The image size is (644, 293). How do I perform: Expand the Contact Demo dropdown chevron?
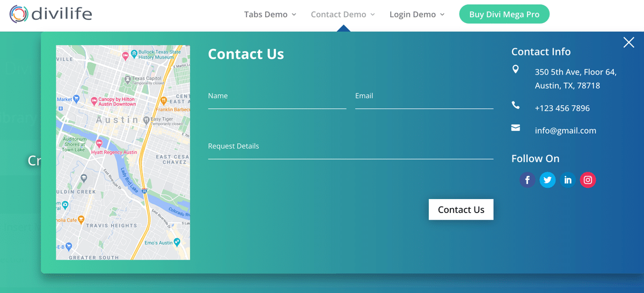click(372, 14)
